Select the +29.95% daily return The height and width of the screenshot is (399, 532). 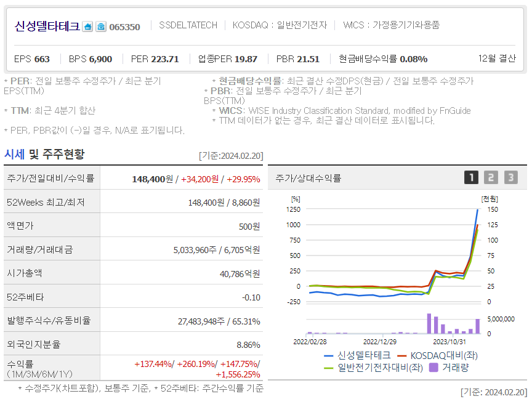point(243,179)
